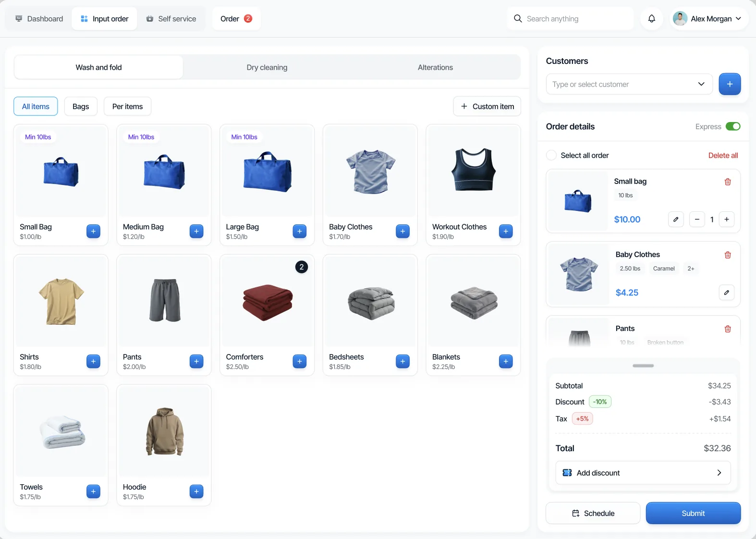Delete Baby Clothes from order
This screenshot has width=756, height=539.
[728, 255]
